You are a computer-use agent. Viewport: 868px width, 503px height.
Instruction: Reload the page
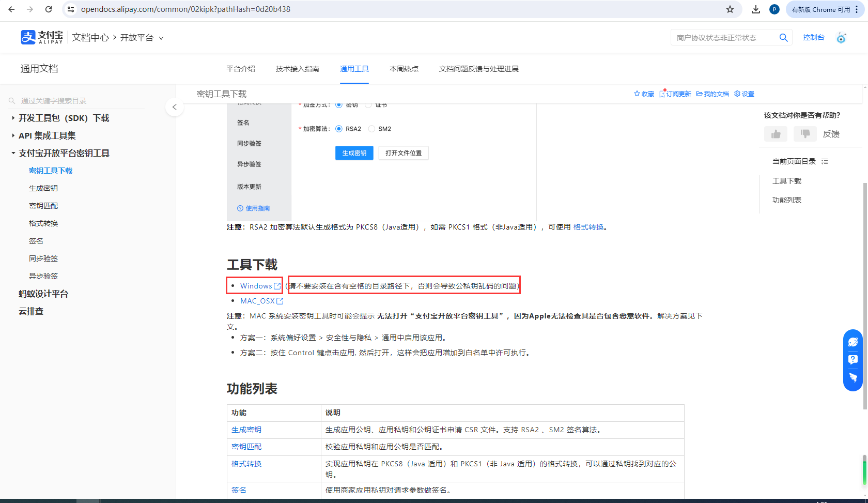tap(49, 9)
